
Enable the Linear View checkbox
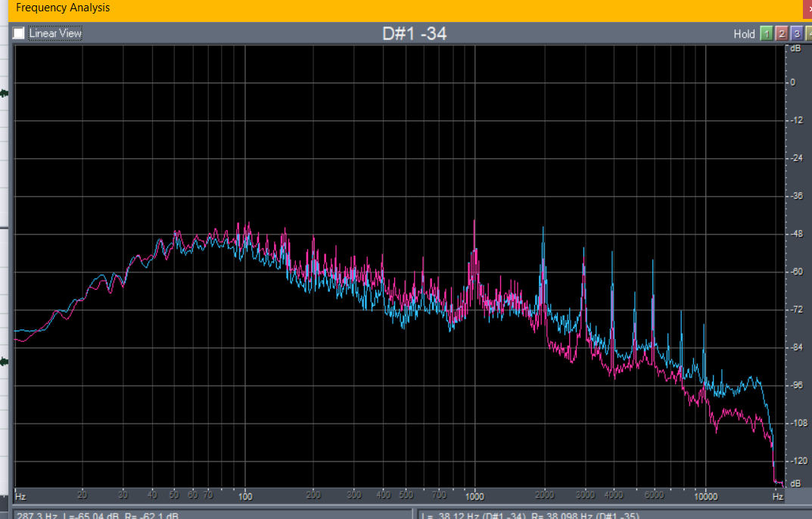point(19,33)
